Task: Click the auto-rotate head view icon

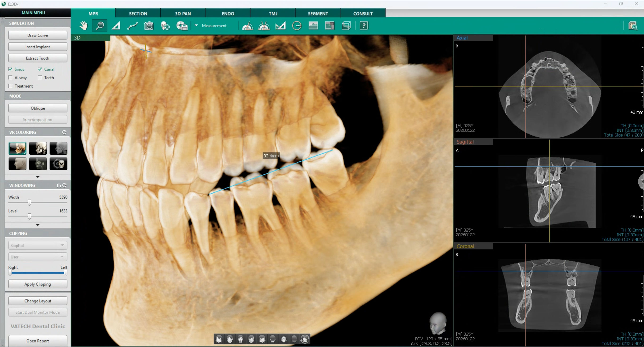Action: [305, 339]
